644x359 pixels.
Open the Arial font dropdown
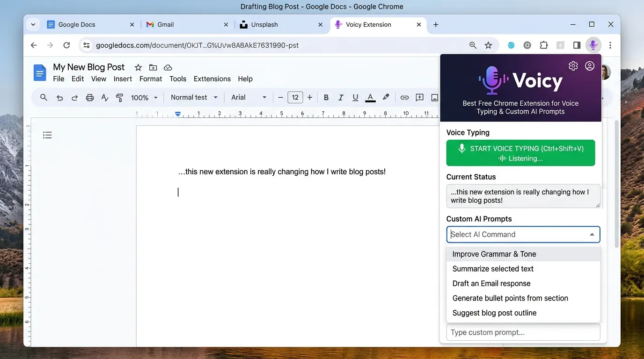(x=249, y=97)
